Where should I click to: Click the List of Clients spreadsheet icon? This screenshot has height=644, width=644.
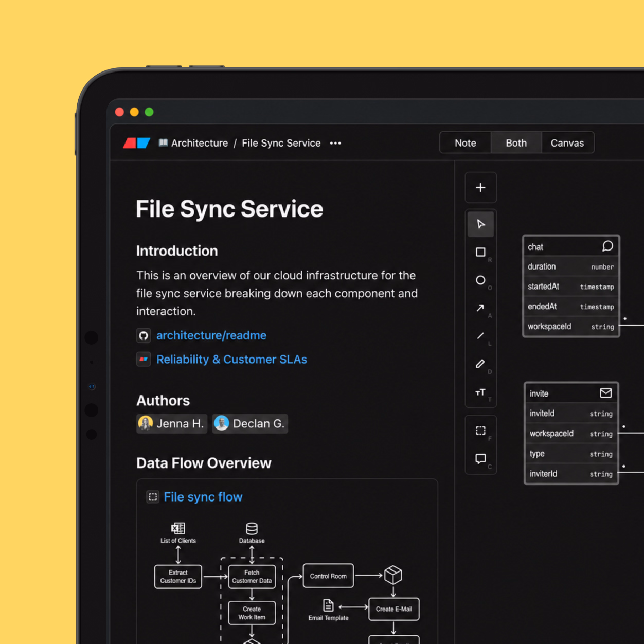click(178, 528)
